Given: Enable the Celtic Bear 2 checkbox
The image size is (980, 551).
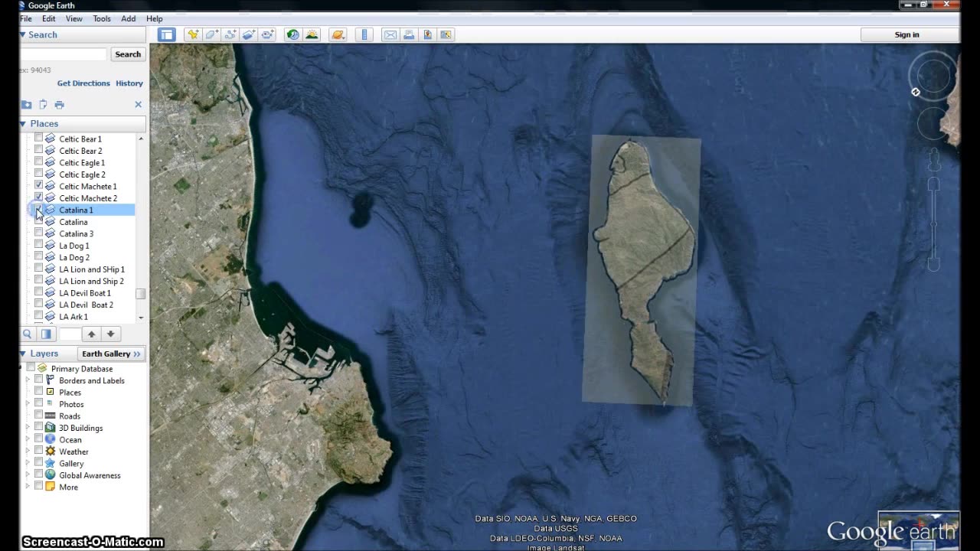Looking at the screenshot, I should (38, 150).
